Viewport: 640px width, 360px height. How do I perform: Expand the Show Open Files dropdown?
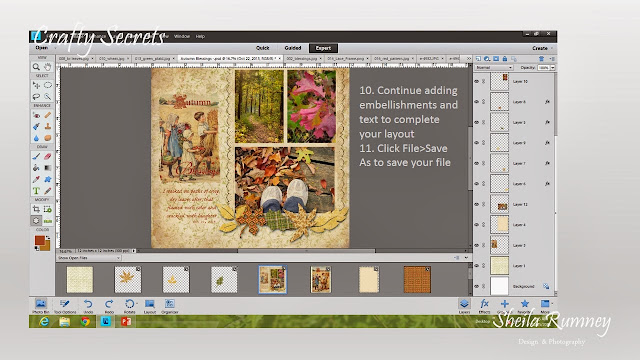click(x=89, y=258)
